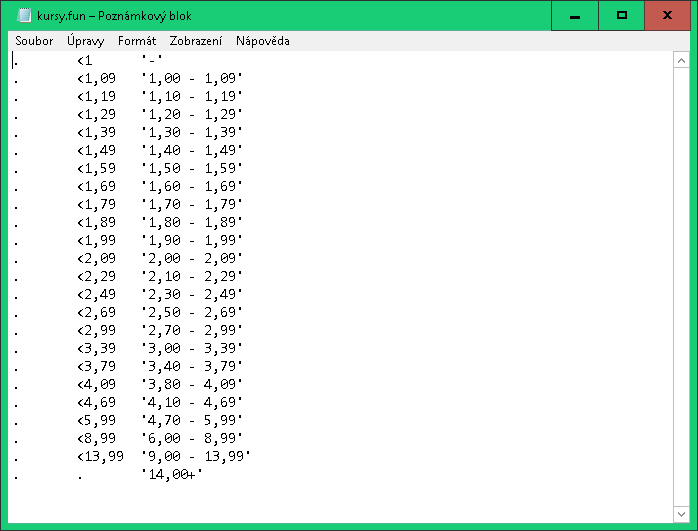Click the label '4,70 - 5,99'
The width and height of the screenshot is (698, 531).
pos(192,421)
